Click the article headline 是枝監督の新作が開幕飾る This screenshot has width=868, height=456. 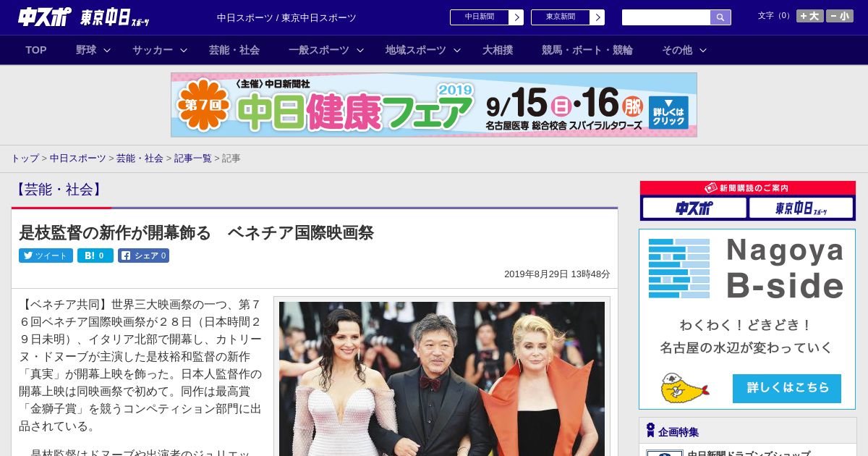(x=196, y=233)
